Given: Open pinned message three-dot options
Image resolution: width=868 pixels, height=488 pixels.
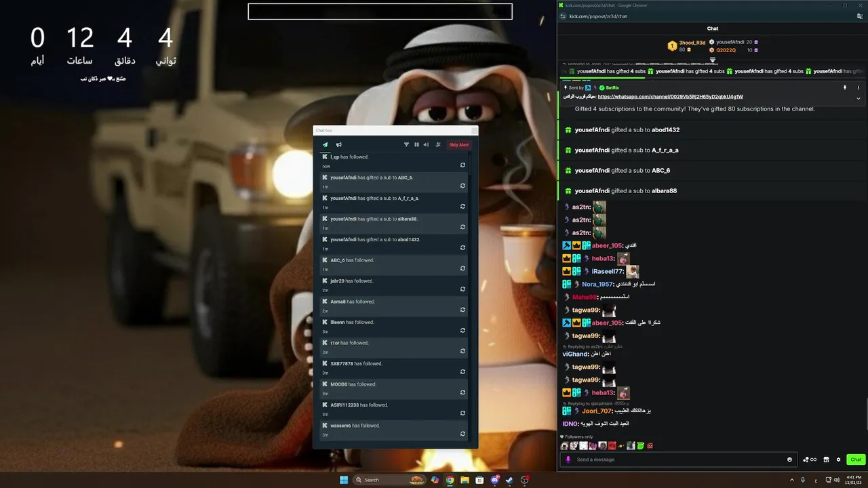Looking at the screenshot, I should (x=859, y=87).
